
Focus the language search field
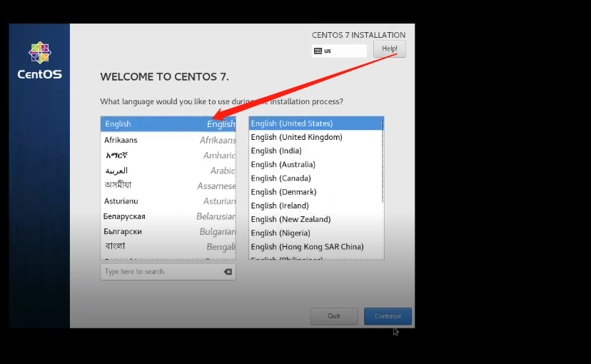(168, 272)
